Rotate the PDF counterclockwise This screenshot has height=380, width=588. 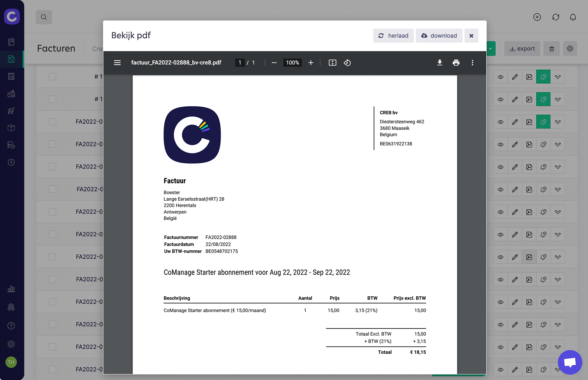point(347,63)
